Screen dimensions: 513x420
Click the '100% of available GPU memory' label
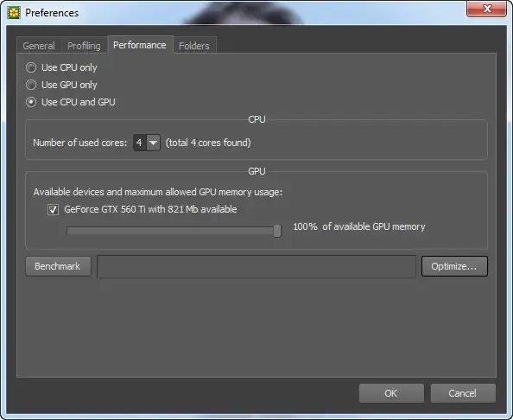tap(359, 226)
